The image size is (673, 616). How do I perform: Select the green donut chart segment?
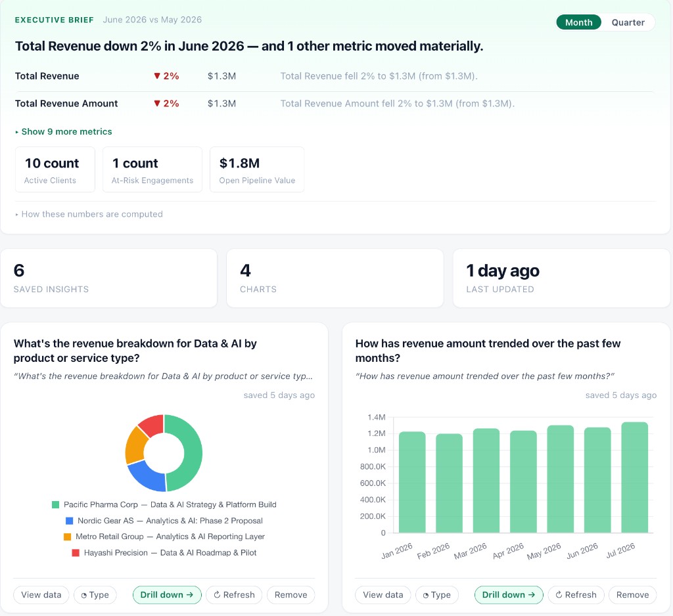193,452
